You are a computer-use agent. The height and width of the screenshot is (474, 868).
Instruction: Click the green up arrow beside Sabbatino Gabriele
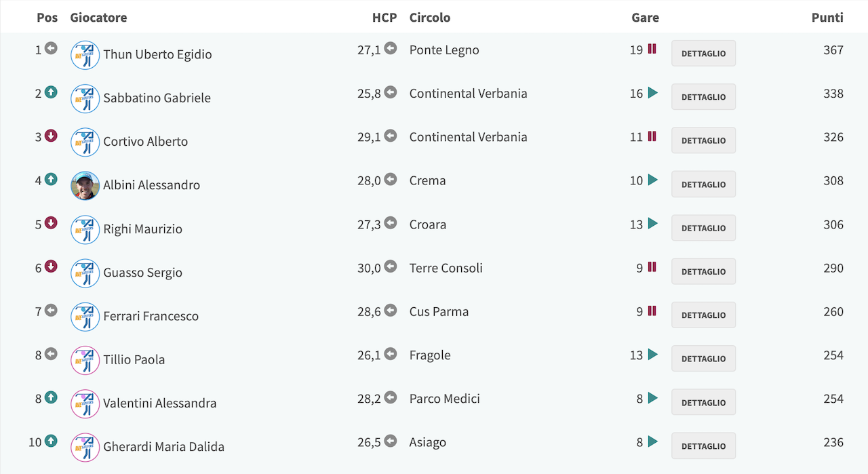point(51,92)
